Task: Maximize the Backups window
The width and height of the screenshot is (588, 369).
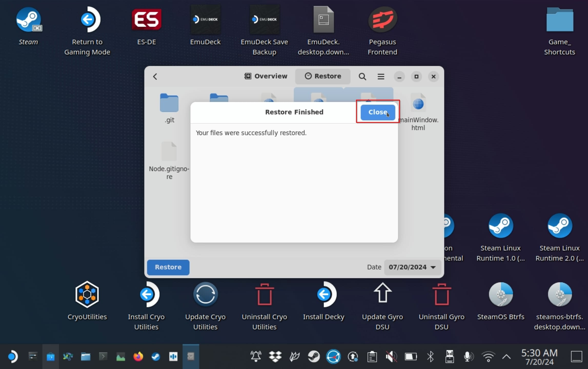Action: (416, 76)
